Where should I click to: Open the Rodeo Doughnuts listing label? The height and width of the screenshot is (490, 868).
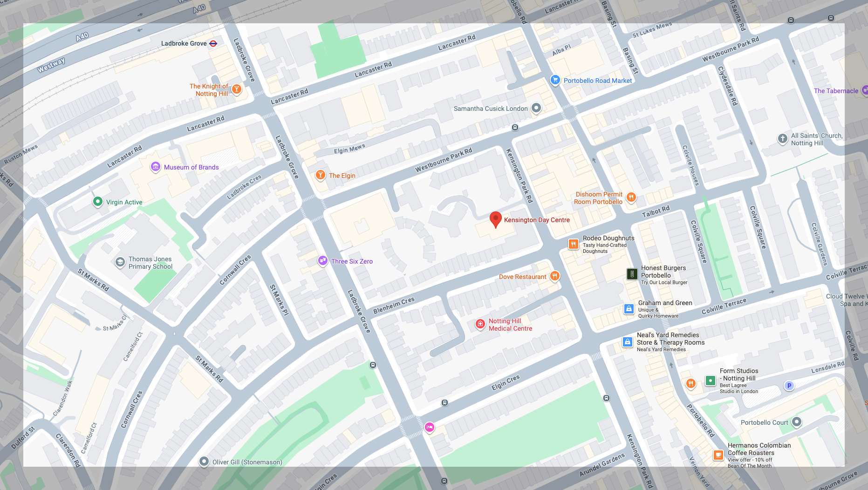point(608,238)
